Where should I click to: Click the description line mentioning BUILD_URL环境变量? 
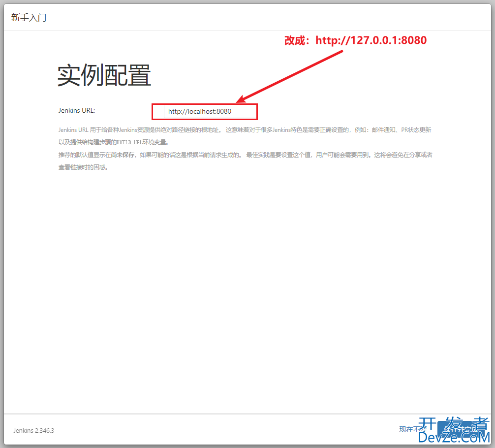click(x=114, y=142)
